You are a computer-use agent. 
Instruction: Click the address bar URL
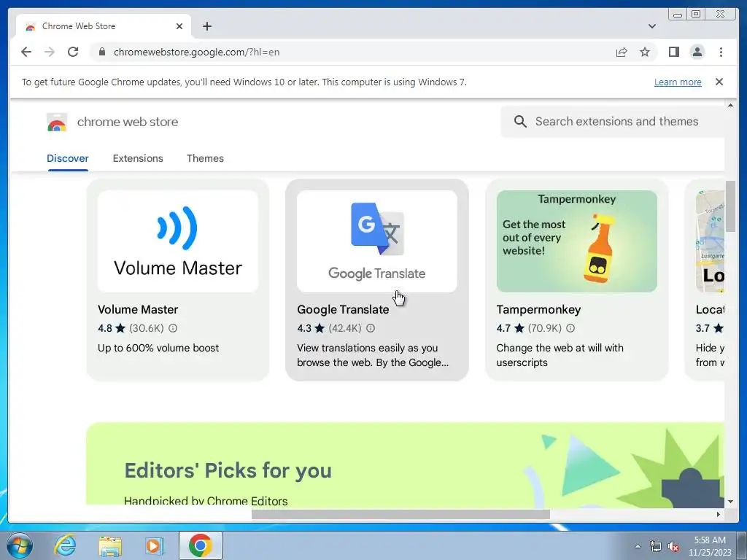pos(196,52)
